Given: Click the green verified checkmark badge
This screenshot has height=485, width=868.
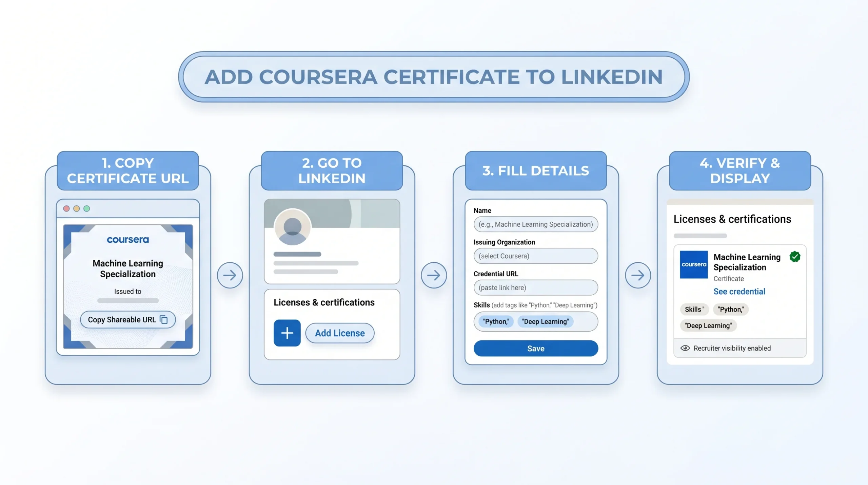Looking at the screenshot, I should click(795, 257).
